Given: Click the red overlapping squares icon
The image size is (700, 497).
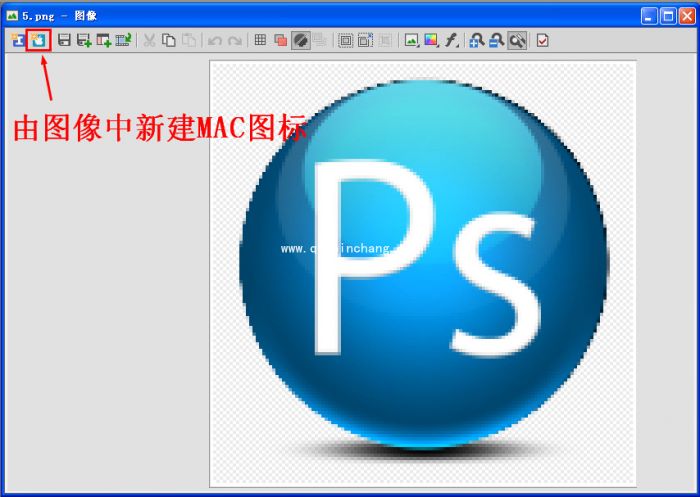Looking at the screenshot, I should coord(280,41).
